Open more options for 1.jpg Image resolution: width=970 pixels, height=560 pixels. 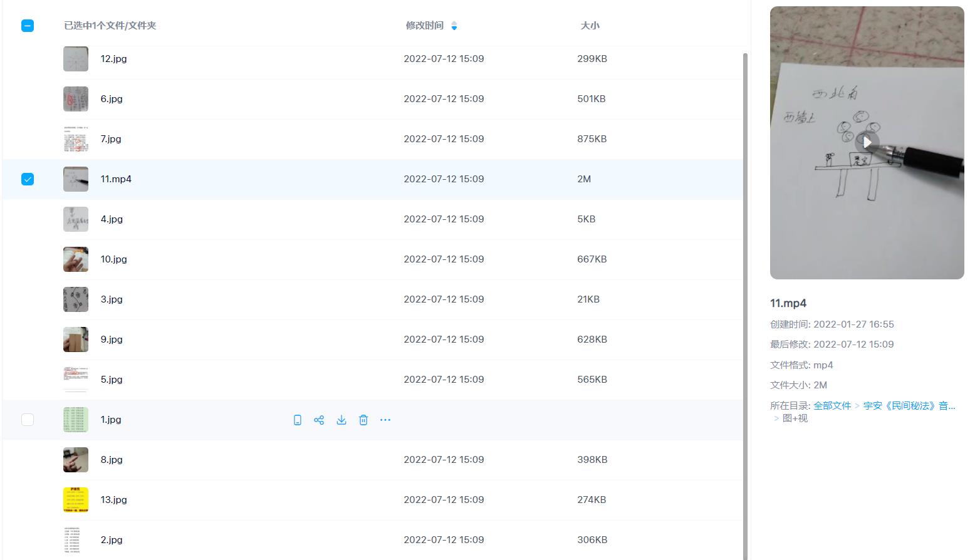click(385, 420)
